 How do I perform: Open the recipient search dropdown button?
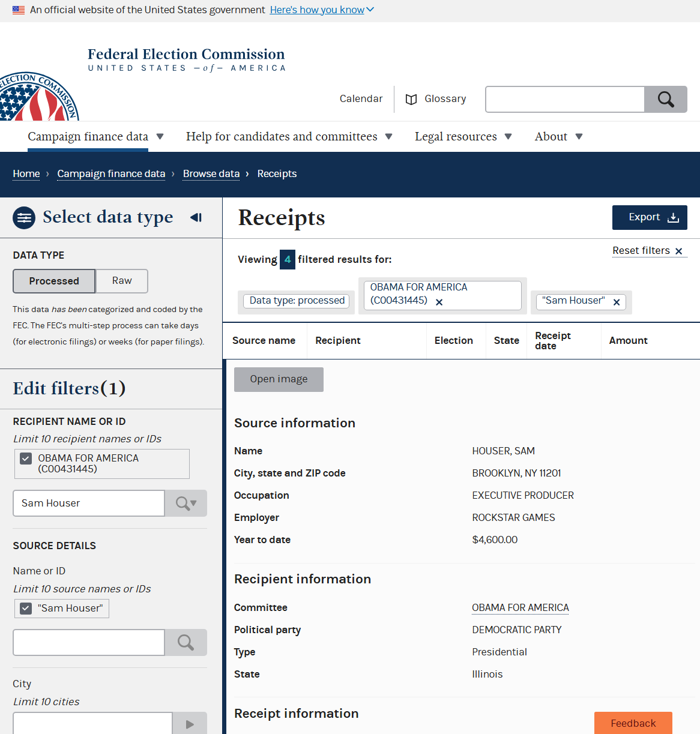(x=186, y=503)
